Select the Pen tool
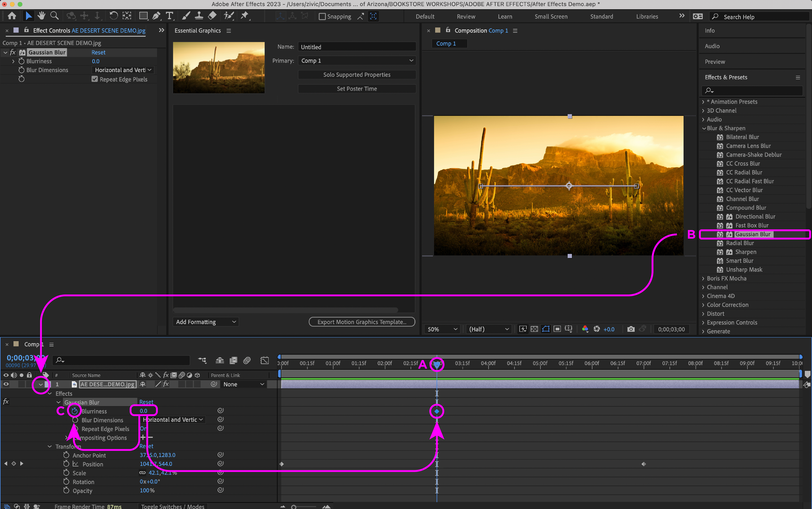 click(x=156, y=16)
